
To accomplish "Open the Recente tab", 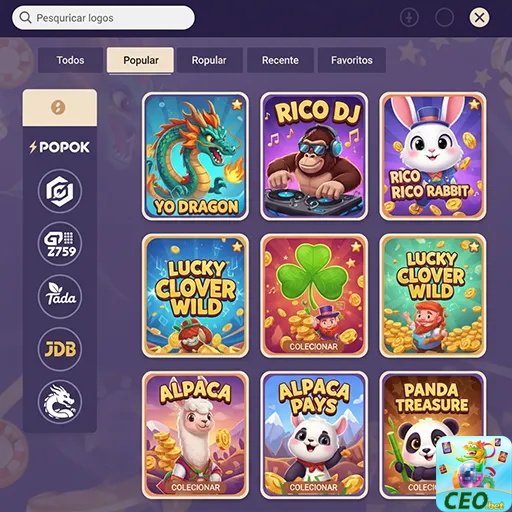I will coord(280,60).
